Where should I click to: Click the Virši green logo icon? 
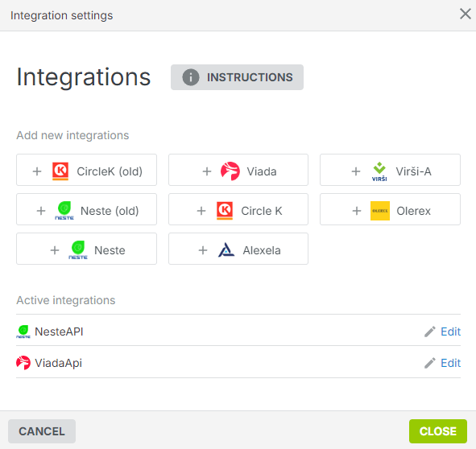379,171
